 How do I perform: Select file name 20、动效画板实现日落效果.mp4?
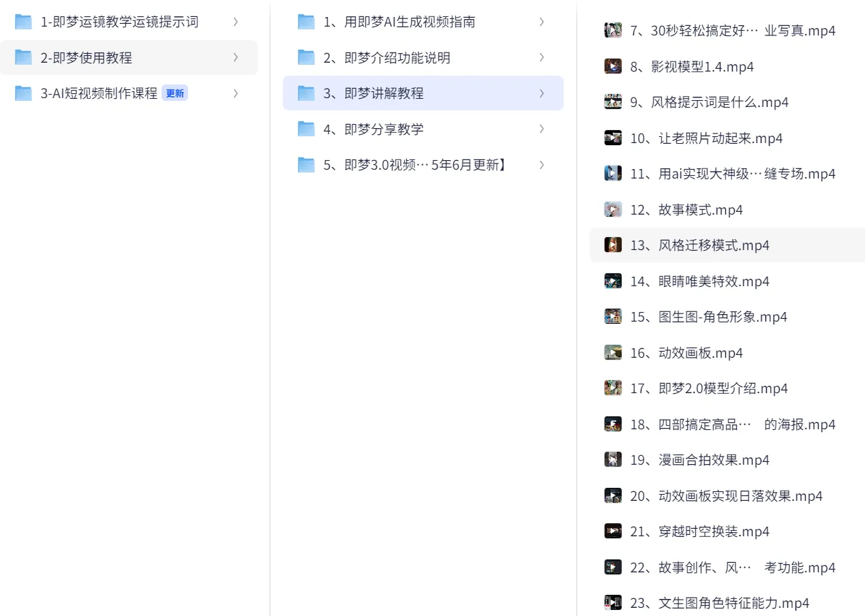pos(726,496)
